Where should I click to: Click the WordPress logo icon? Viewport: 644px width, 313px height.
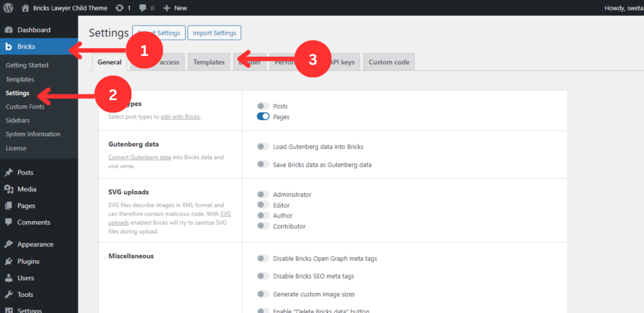[8, 8]
